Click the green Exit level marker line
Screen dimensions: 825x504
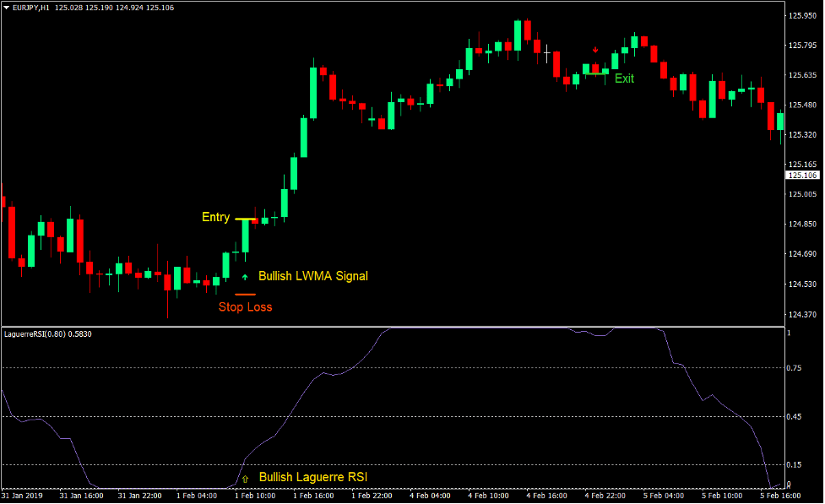point(595,73)
